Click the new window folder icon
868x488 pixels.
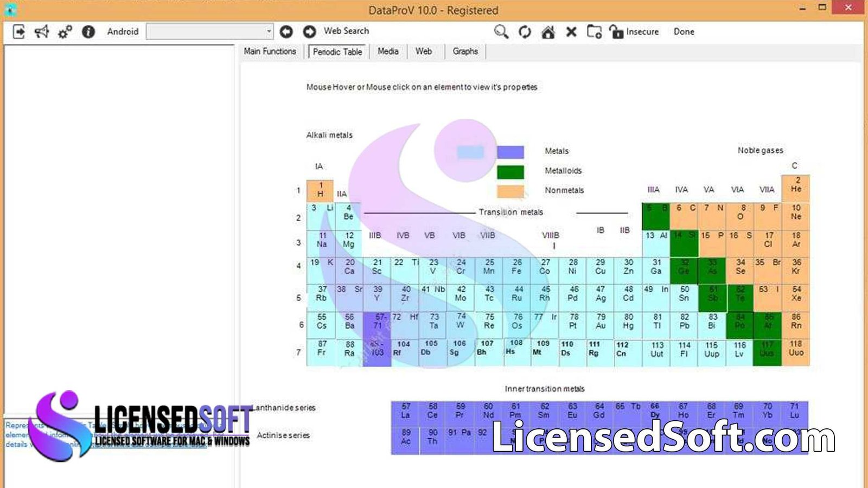coord(594,32)
